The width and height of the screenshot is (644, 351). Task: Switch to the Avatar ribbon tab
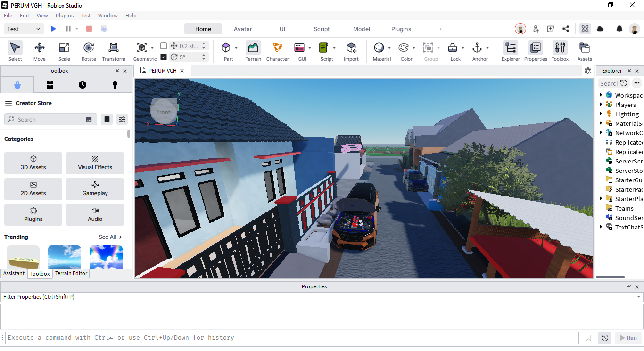(243, 29)
